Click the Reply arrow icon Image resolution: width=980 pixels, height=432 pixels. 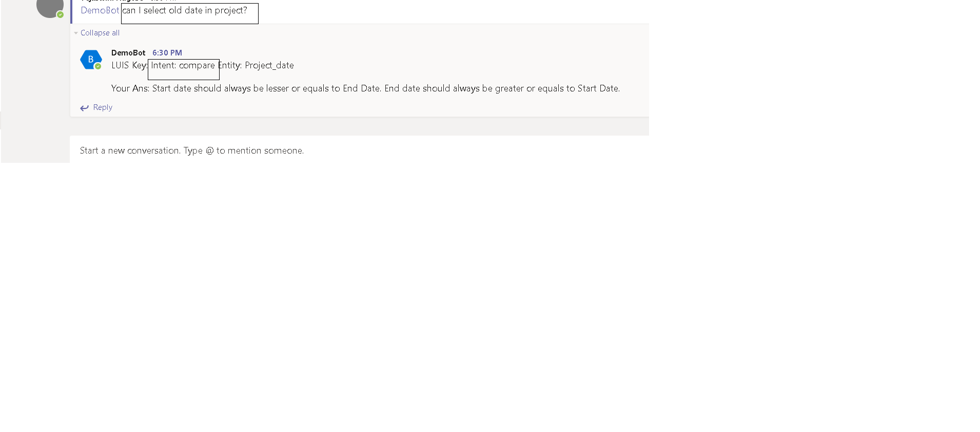click(84, 108)
